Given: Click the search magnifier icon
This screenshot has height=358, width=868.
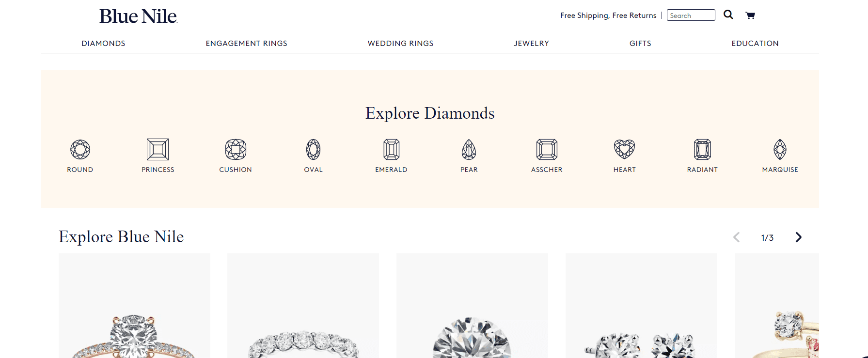Looking at the screenshot, I should pos(728,15).
